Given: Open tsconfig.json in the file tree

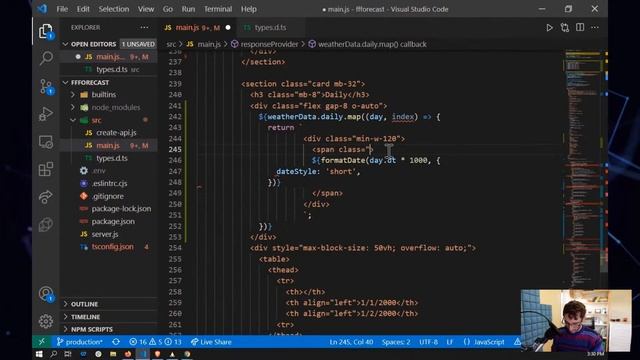Looking at the screenshot, I should coord(113,247).
